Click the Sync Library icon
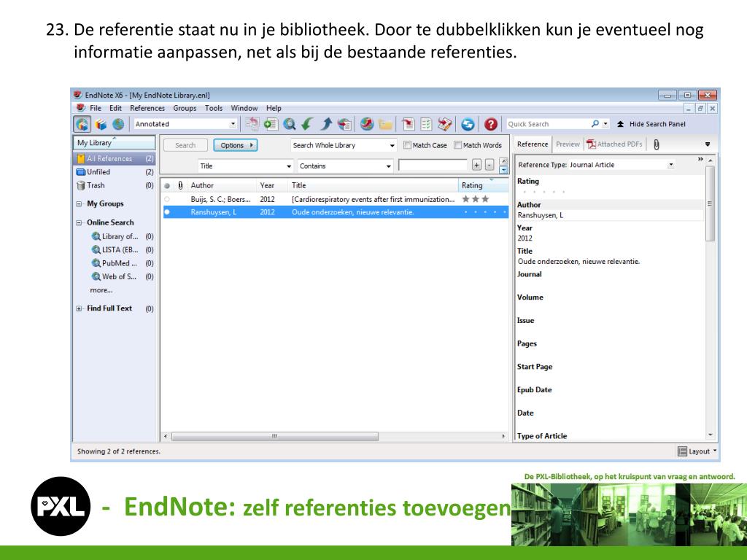The width and height of the screenshot is (747, 560). 468,124
